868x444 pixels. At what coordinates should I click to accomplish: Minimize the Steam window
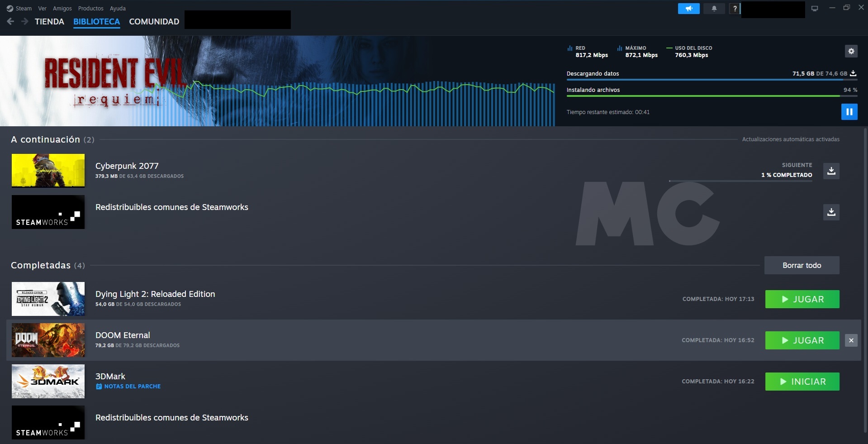pyautogui.click(x=832, y=8)
